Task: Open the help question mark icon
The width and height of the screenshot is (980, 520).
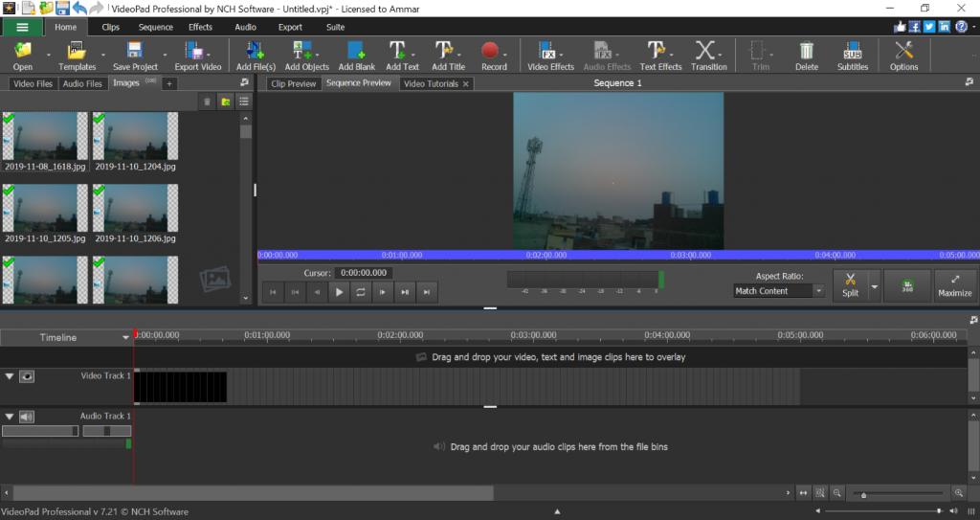Action: [x=962, y=26]
